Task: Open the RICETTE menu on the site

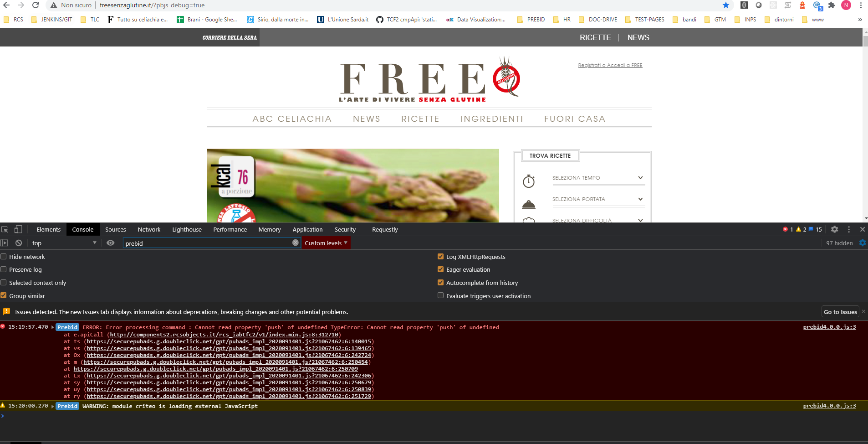Action: pyautogui.click(x=420, y=119)
